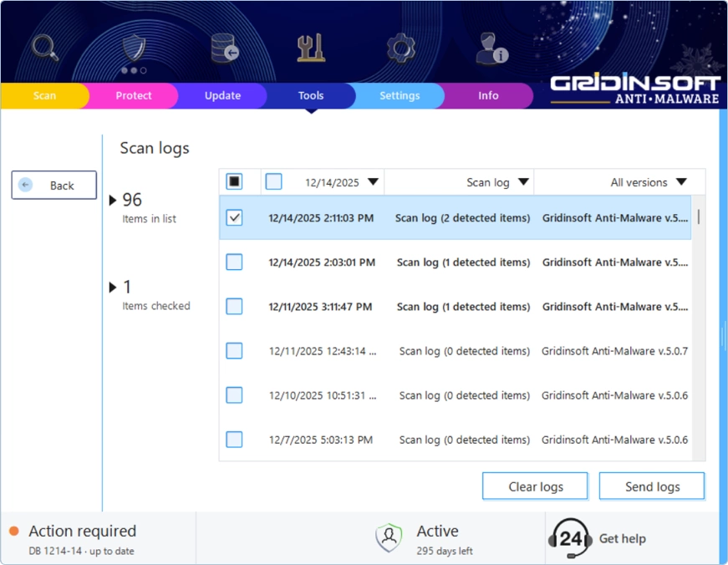Click the Active license shield icon
Viewport: 728px width, 565px height.
tap(389, 536)
